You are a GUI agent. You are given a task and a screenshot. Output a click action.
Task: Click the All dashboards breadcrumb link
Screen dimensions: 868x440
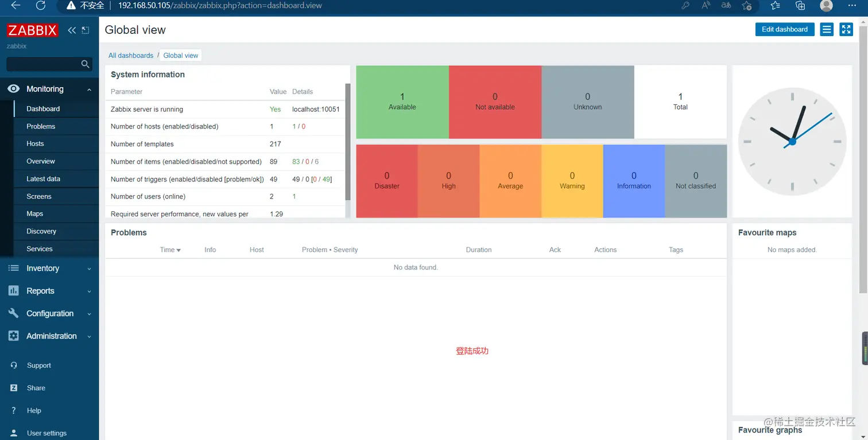(x=131, y=56)
